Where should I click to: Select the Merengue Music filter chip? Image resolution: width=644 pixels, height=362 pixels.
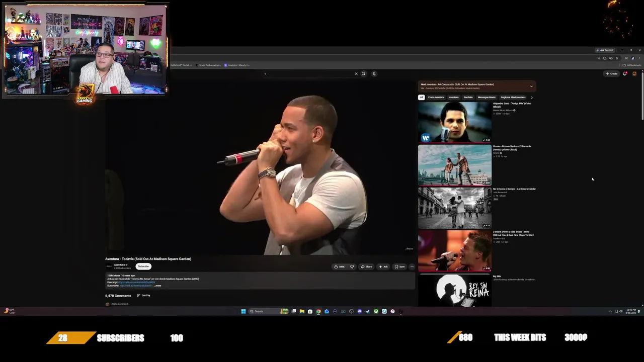(x=487, y=97)
